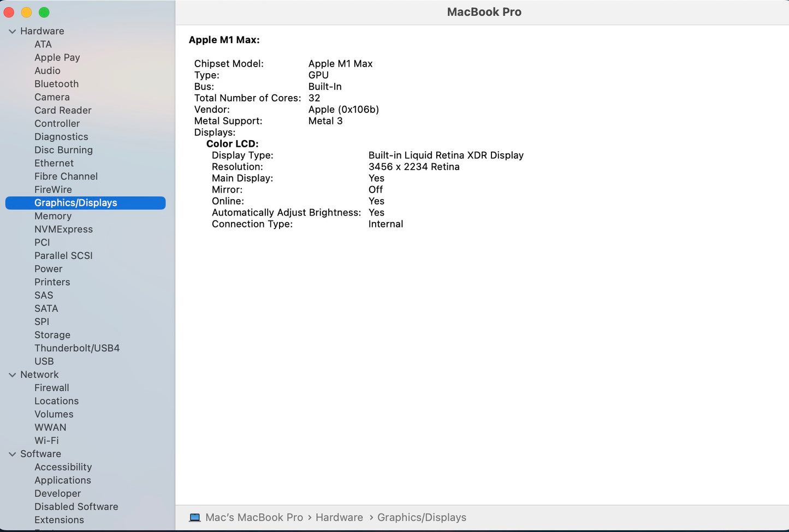
Task: Click the MacBook Pro window title
Action: 484,12
